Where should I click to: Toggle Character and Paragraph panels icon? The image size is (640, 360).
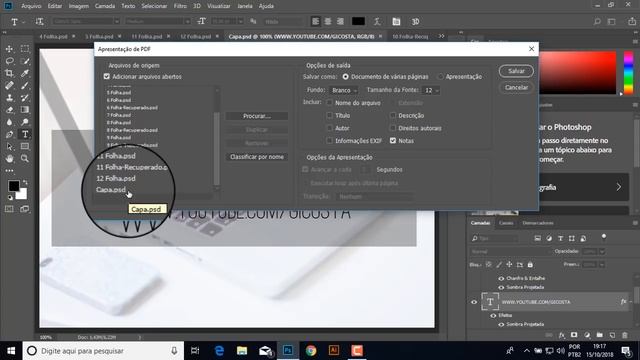tap(396, 22)
